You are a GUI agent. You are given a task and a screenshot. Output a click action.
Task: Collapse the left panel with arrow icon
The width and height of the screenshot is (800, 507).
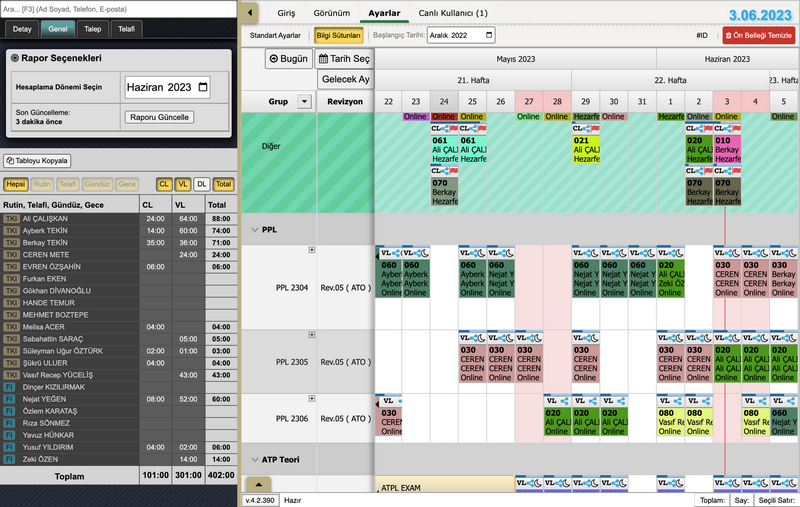(249, 13)
